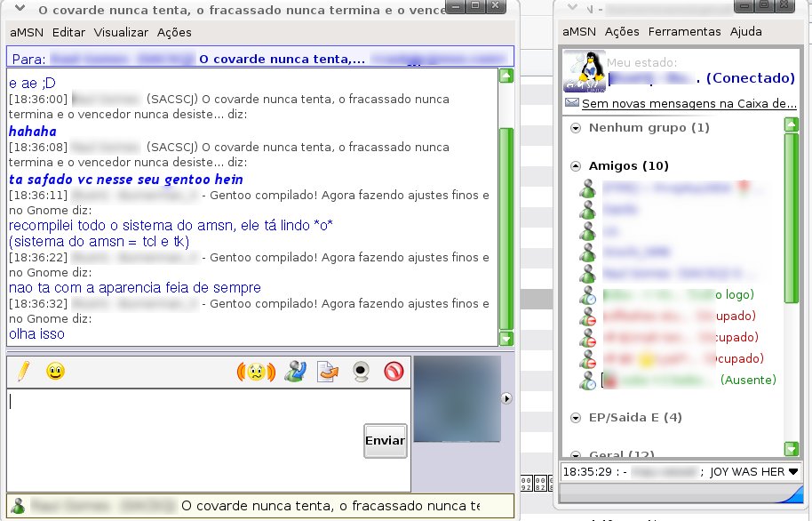812x521 pixels.
Task: Invite another contact to the conversation
Action: [x=295, y=372]
